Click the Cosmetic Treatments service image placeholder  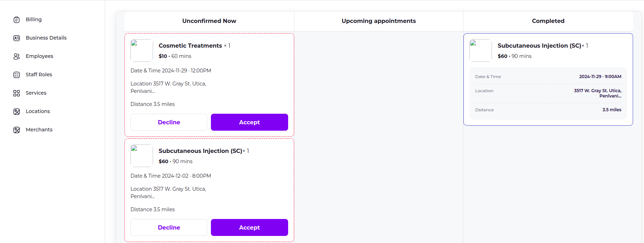click(141, 50)
